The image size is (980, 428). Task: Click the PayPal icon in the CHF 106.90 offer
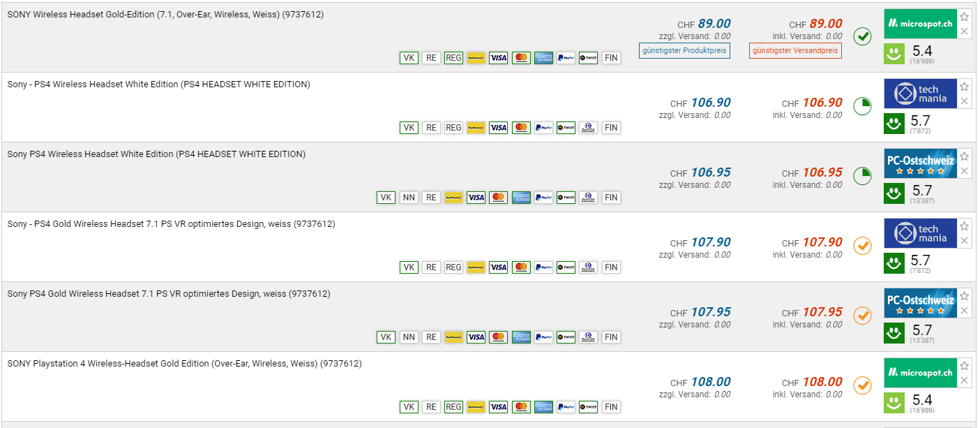pos(543,128)
